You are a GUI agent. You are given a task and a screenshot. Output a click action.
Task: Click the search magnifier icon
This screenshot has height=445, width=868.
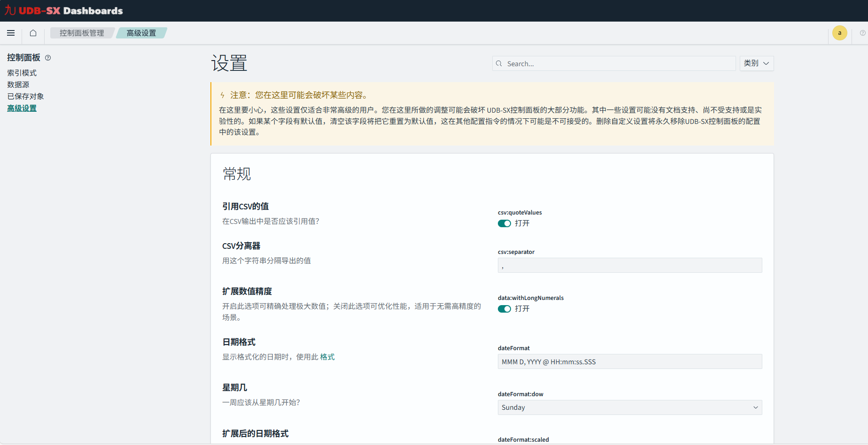499,63
